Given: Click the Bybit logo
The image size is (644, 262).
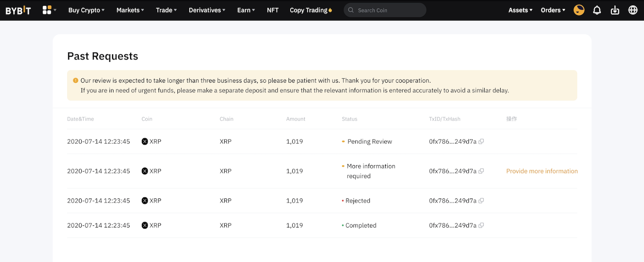Looking at the screenshot, I should tap(18, 10).
